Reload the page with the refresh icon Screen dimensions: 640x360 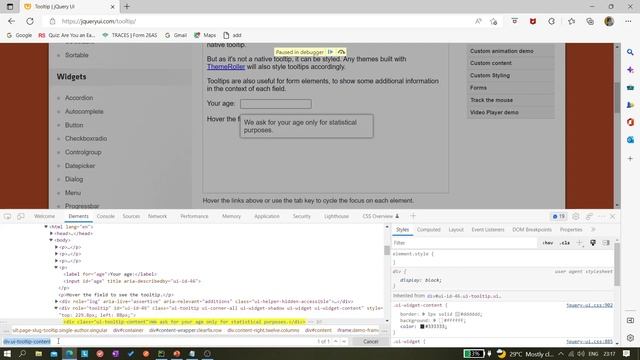coord(30,21)
